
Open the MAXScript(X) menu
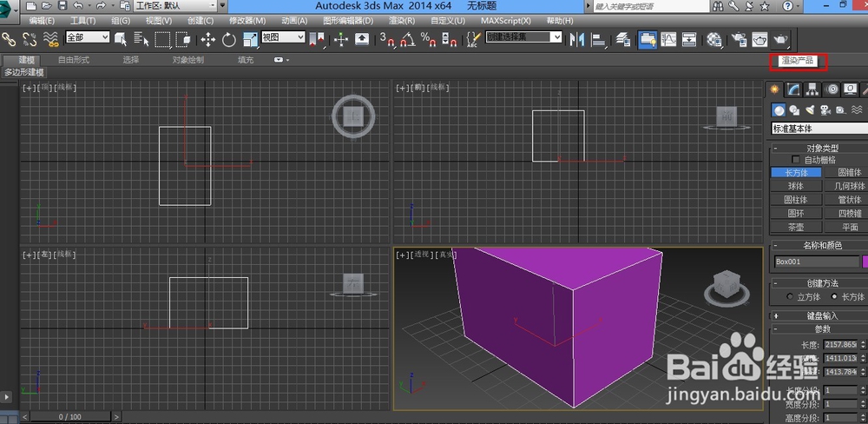click(505, 21)
